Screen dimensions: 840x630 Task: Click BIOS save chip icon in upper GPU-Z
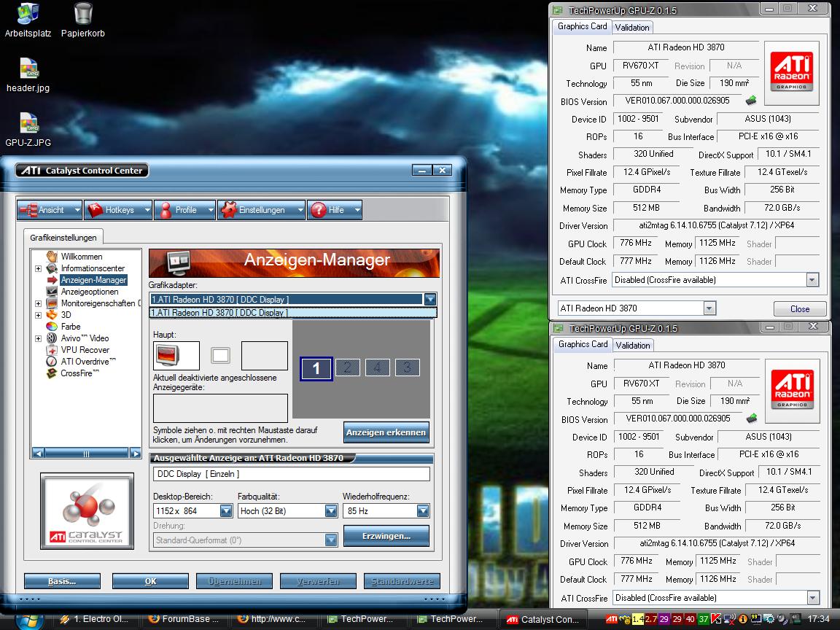[x=751, y=100]
